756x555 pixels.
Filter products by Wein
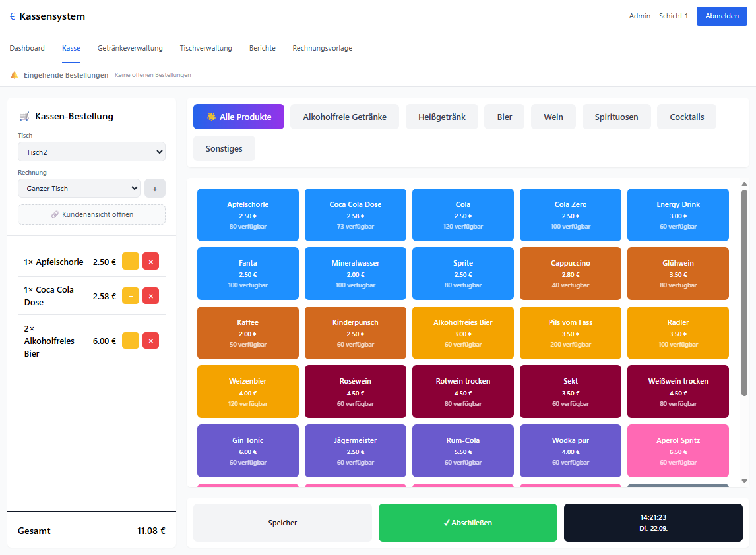click(x=553, y=117)
